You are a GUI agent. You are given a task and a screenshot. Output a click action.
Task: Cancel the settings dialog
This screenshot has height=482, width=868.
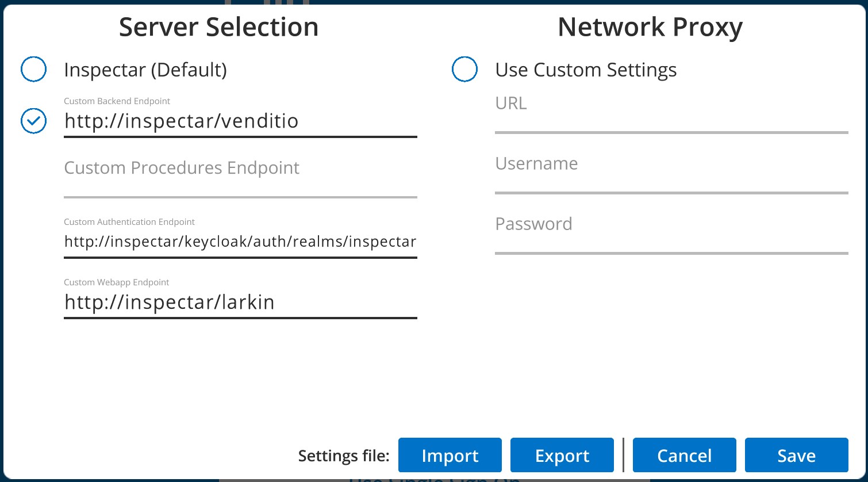[684, 456]
